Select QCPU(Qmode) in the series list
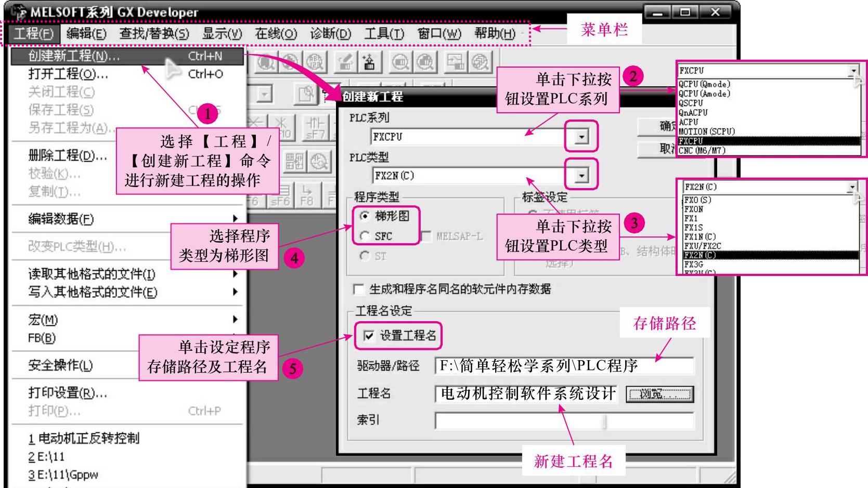The image size is (868, 488). 769,84
